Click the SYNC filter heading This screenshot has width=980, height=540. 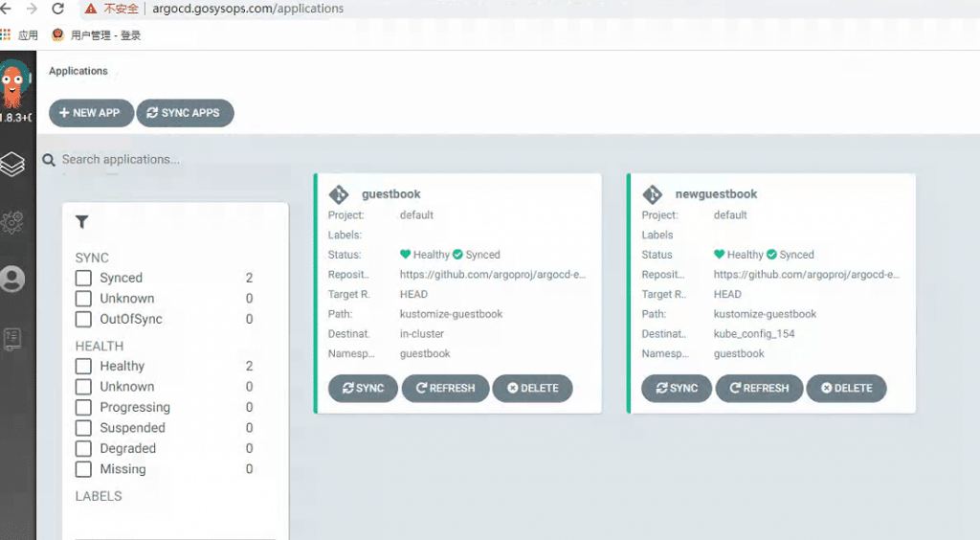point(92,259)
